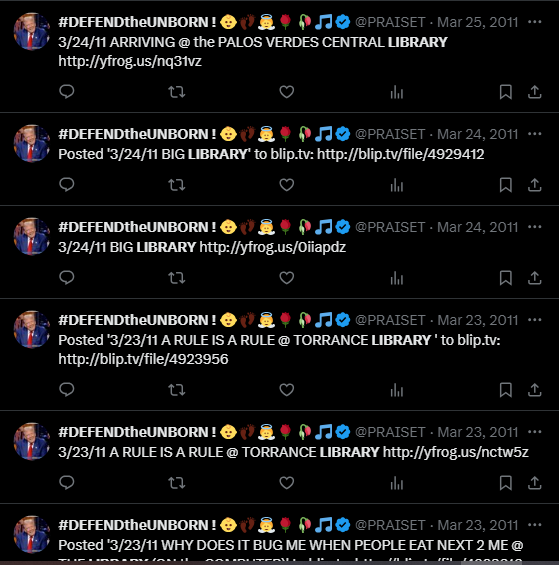
Task: Like the blip.tv file 4923956 tweet
Action: tap(287, 390)
